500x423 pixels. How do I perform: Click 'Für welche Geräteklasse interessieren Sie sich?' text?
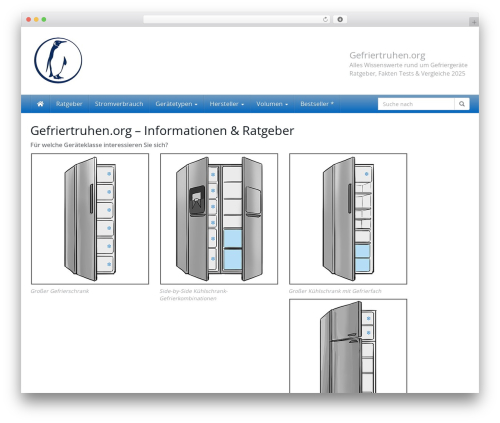click(x=99, y=145)
